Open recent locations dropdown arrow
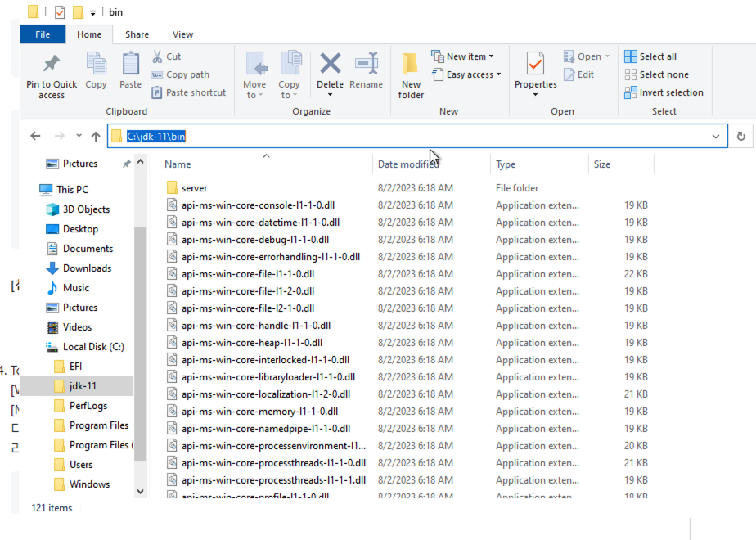The height and width of the screenshot is (540, 756). [79, 136]
